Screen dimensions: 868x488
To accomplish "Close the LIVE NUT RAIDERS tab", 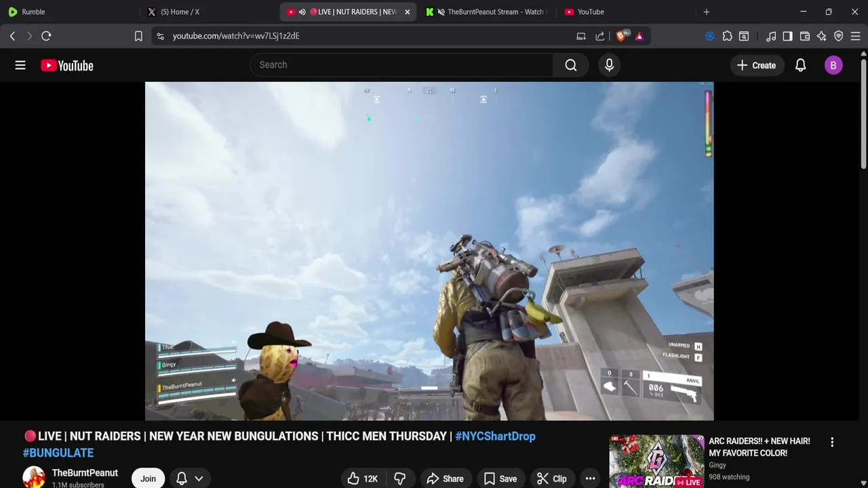I will pos(407,12).
